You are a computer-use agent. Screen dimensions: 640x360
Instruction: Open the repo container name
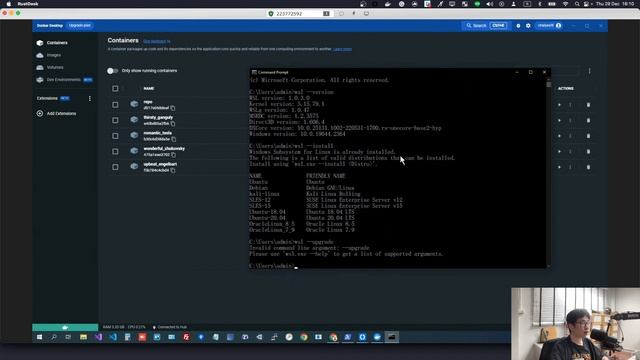click(148, 102)
